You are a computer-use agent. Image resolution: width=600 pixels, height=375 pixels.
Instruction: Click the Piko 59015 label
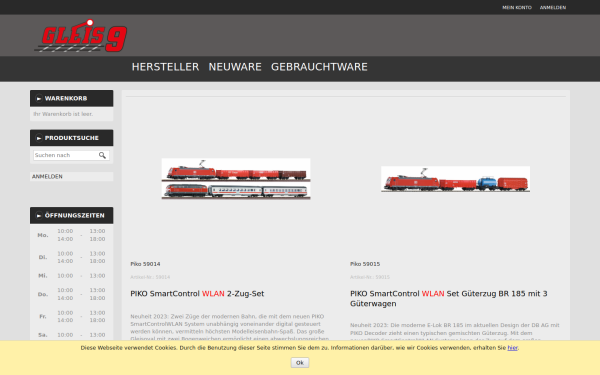pos(365,264)
